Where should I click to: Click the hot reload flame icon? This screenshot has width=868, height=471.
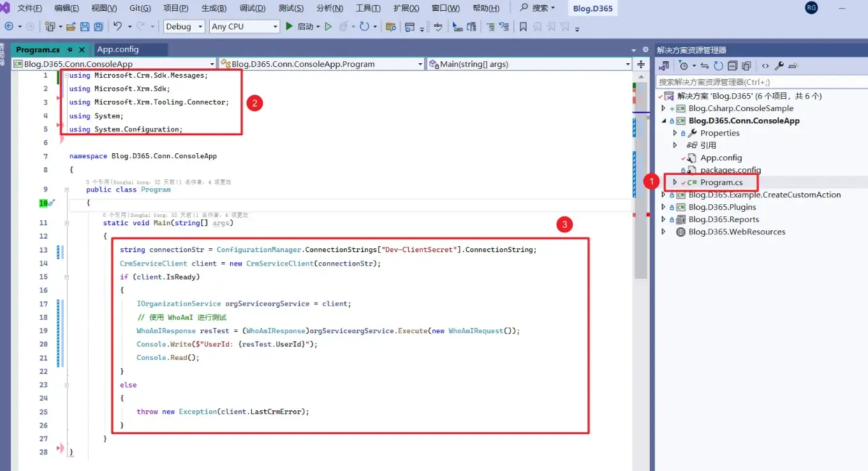(344, 27)
